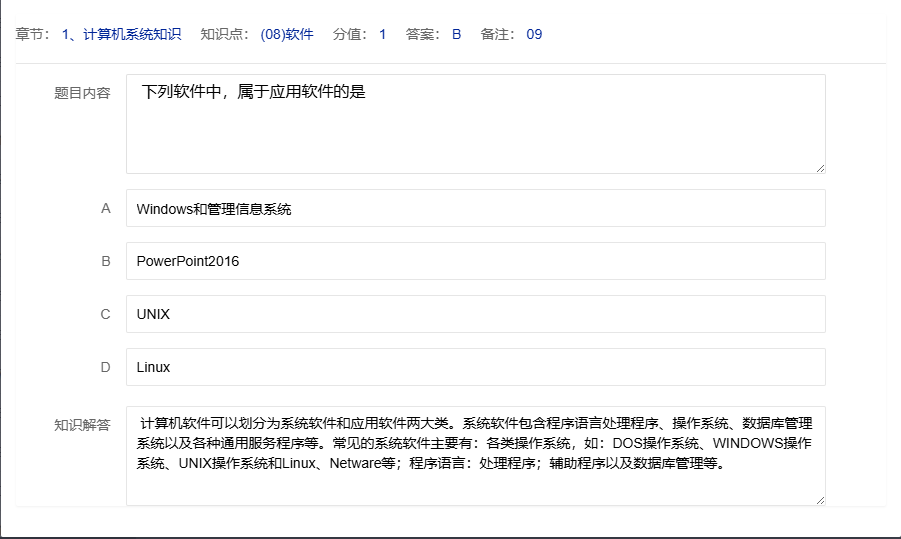Click the 题目内容 field label
The height and width of the screenshot is (539, 901).
(82, 93)
